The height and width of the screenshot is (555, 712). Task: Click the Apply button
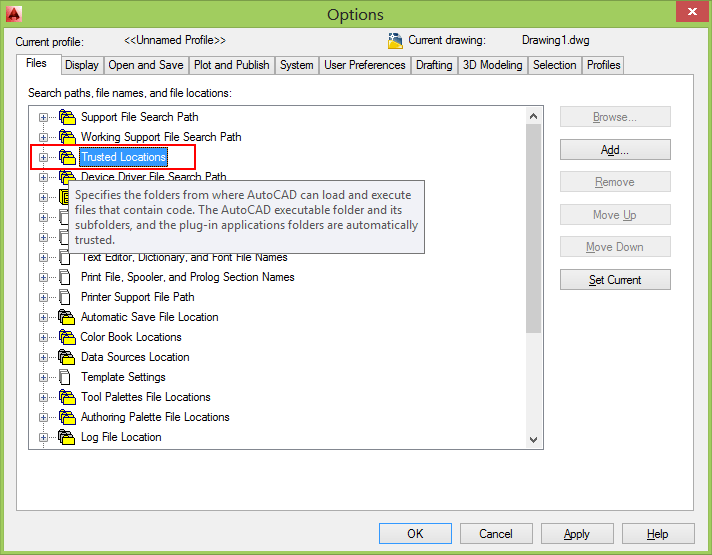(x=577, y=534)
